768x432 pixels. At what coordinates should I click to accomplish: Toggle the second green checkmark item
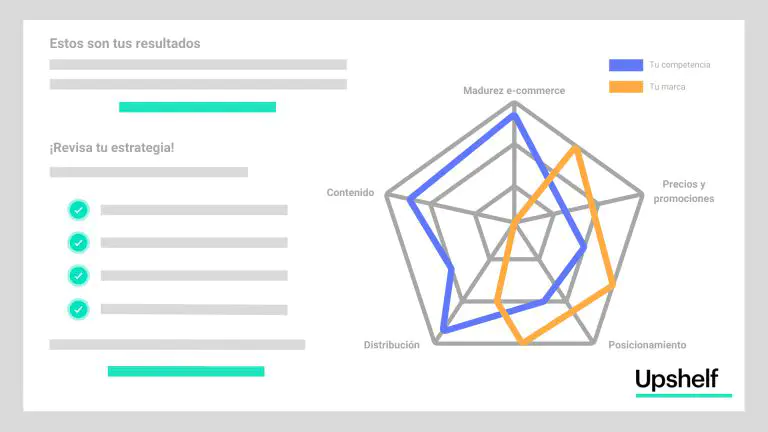[x=78, y=242]
